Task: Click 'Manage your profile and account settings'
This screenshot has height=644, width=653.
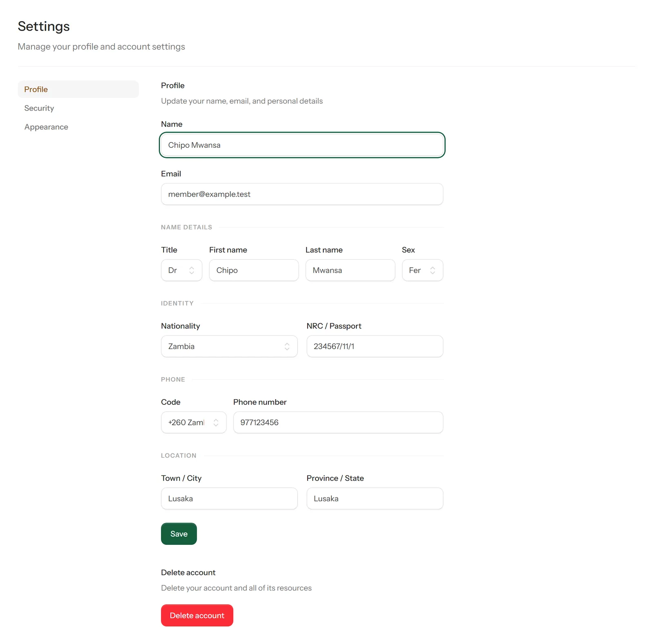Action: click(101, 47)
